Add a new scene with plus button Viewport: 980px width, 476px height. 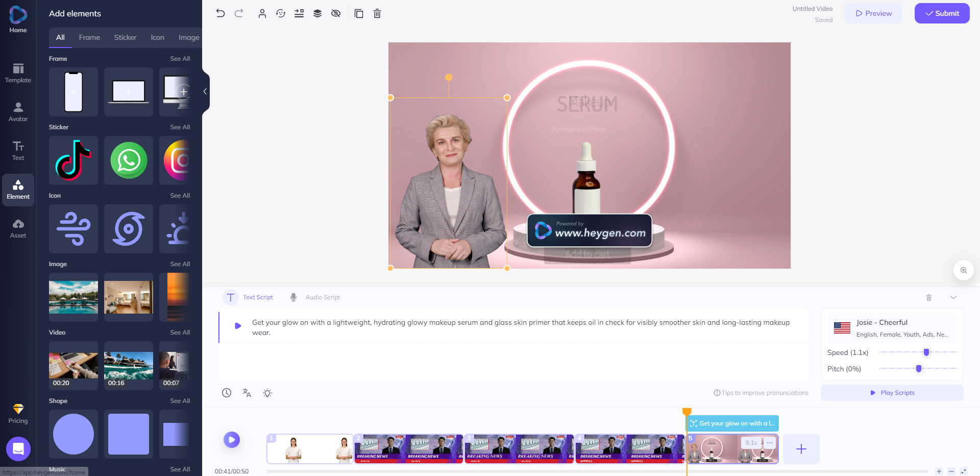pos(801,449)
